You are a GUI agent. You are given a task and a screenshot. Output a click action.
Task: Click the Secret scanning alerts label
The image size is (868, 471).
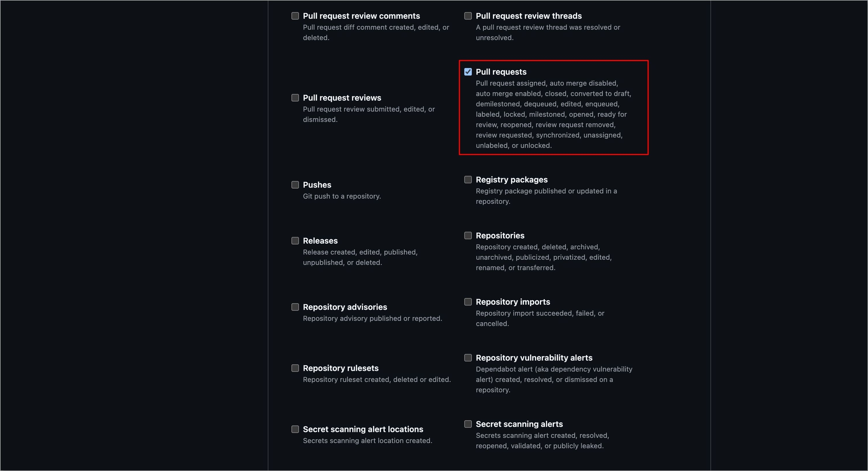click(519, 424)
